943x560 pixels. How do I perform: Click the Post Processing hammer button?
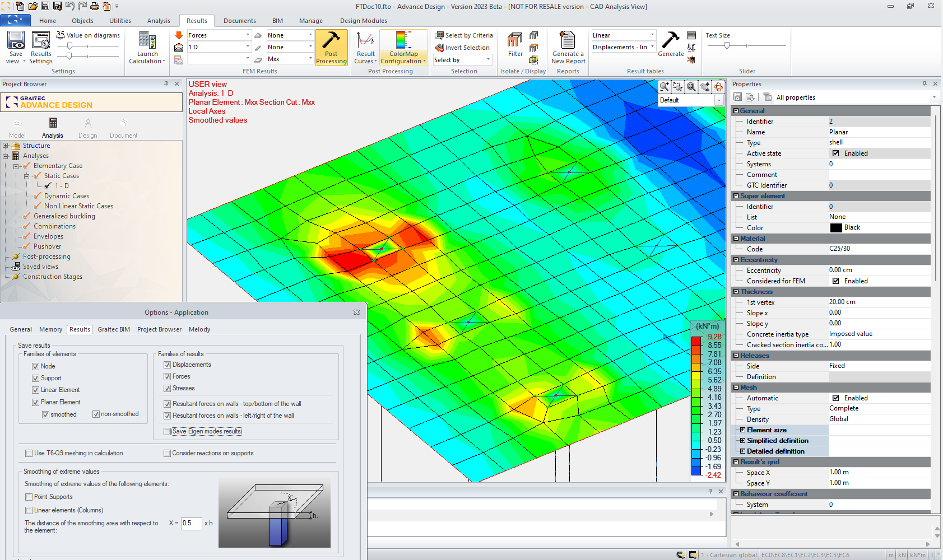tap(331, 48)
